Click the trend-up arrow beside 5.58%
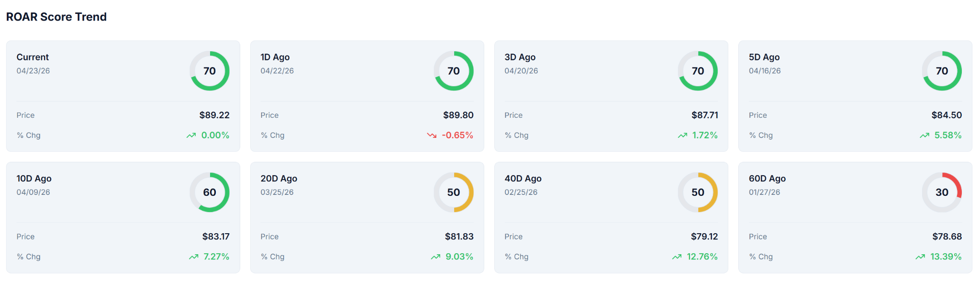Viewport: 980px width, 282px height. pos(924,135)
